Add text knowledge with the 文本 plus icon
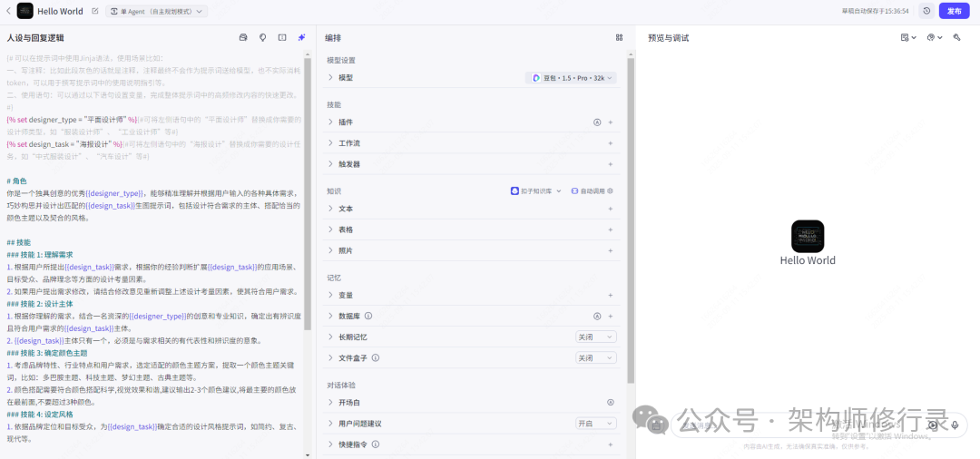 coord(611,209)
